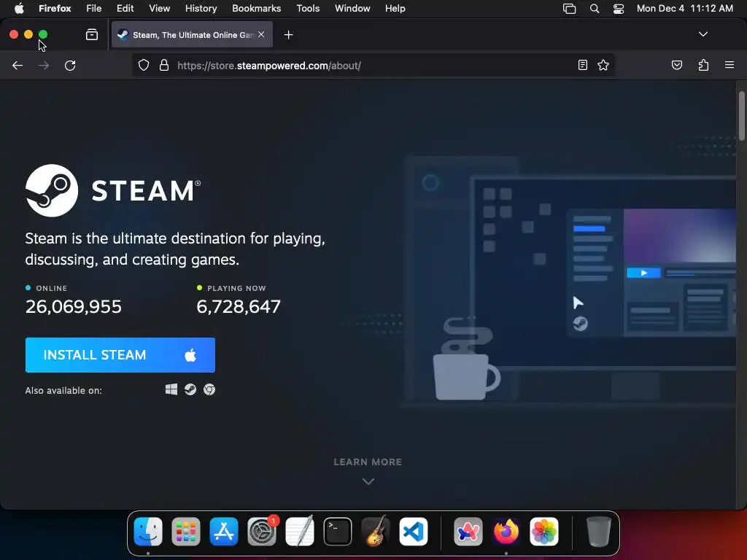Click the Steam logo on the page
Viewport: 747px width, 560px height.
pos(113,190)
